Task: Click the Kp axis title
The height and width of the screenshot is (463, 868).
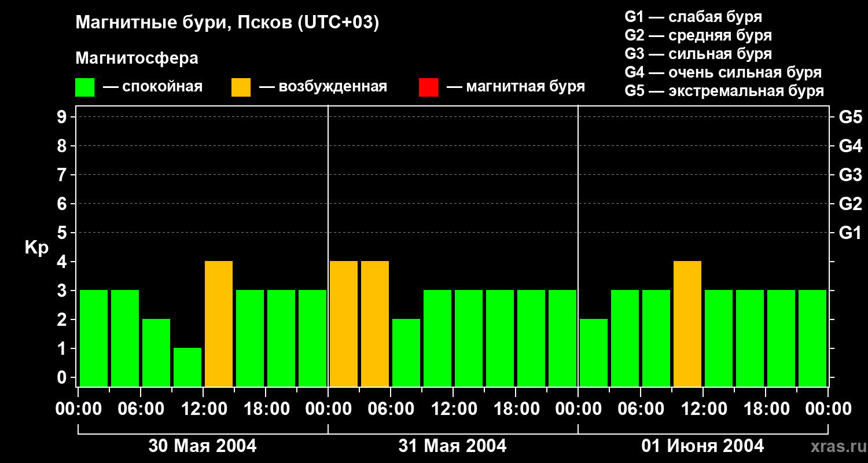Action: coord(36,248)
